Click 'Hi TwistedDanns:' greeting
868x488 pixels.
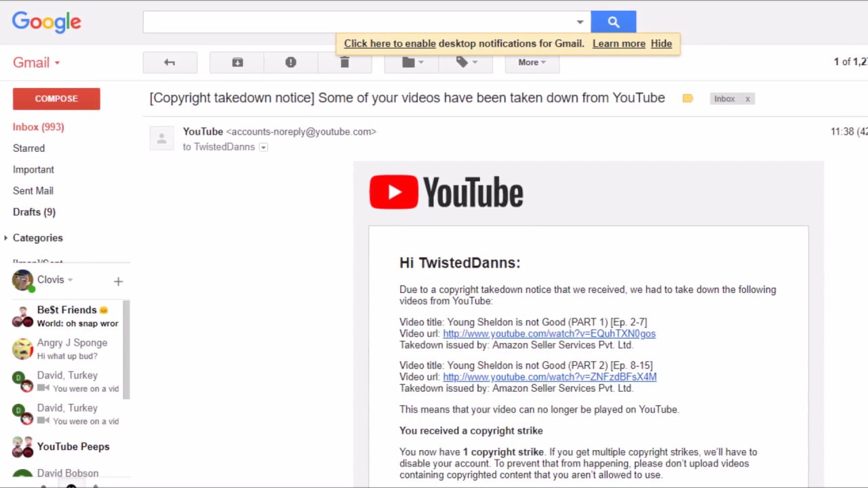(x=460, y=263)
